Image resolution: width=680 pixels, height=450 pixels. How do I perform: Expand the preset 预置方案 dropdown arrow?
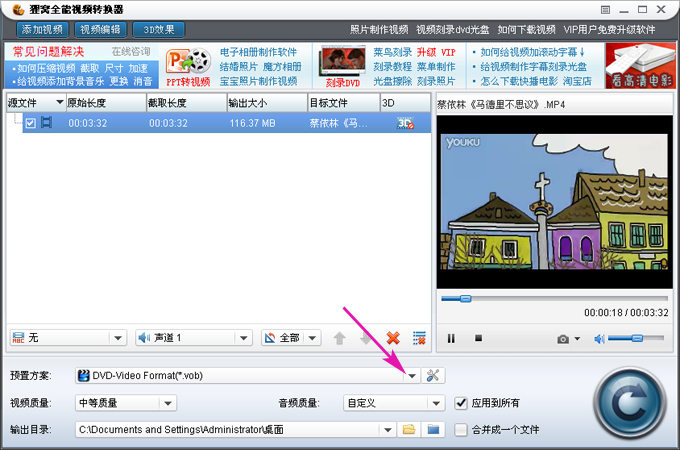pos(412,376)
